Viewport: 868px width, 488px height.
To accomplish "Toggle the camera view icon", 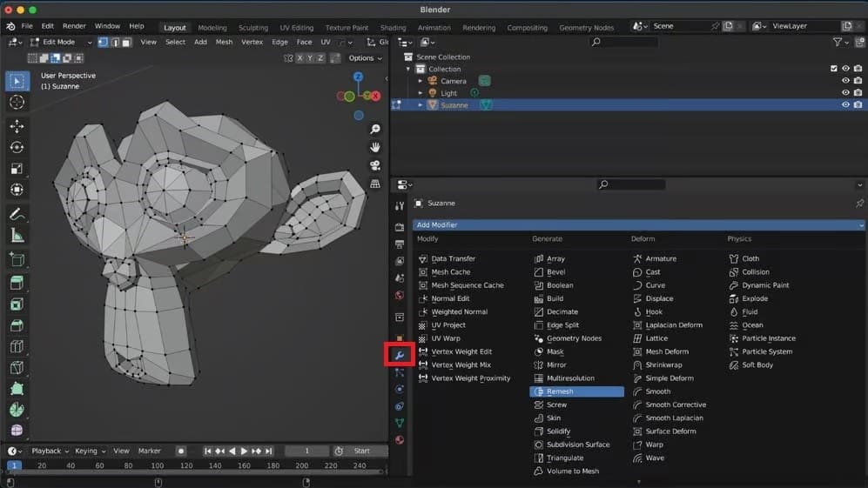I will pos(375,165).
